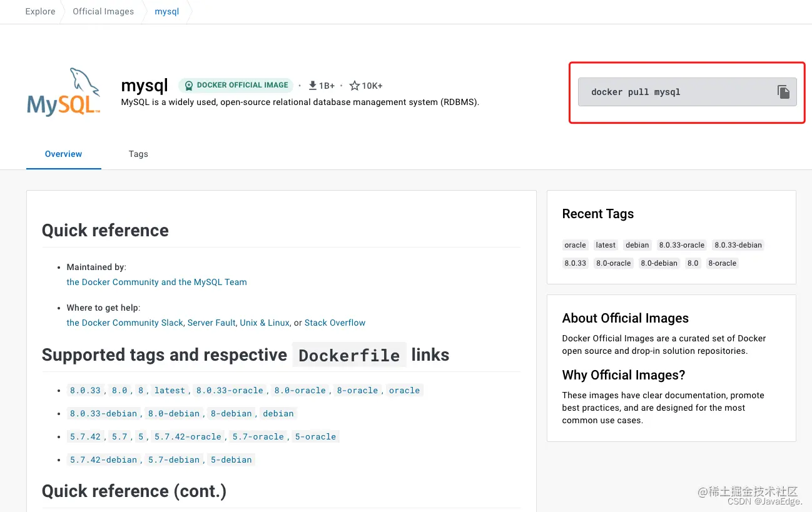
Task: Open the oracle Dockerfile tag link
Action: pos(404,390)
